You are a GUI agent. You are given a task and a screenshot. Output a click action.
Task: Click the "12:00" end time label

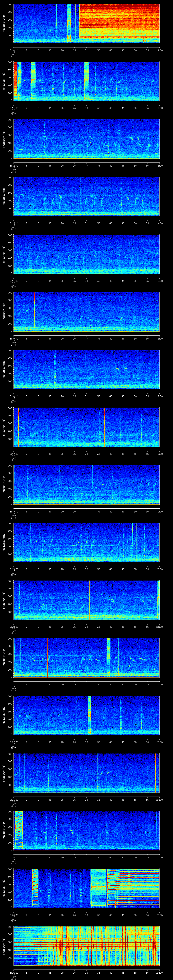[x=159, y=108]
